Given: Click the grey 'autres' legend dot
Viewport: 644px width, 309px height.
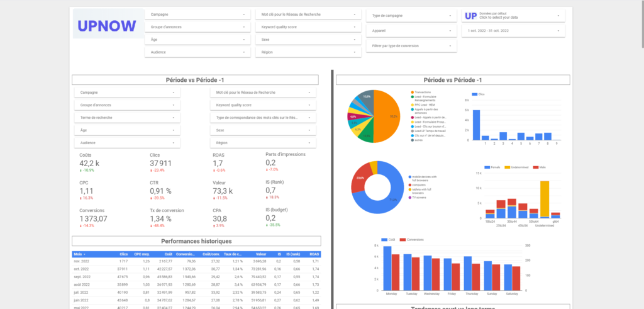Looking at the screenshot, I should (x=412, y=140).
